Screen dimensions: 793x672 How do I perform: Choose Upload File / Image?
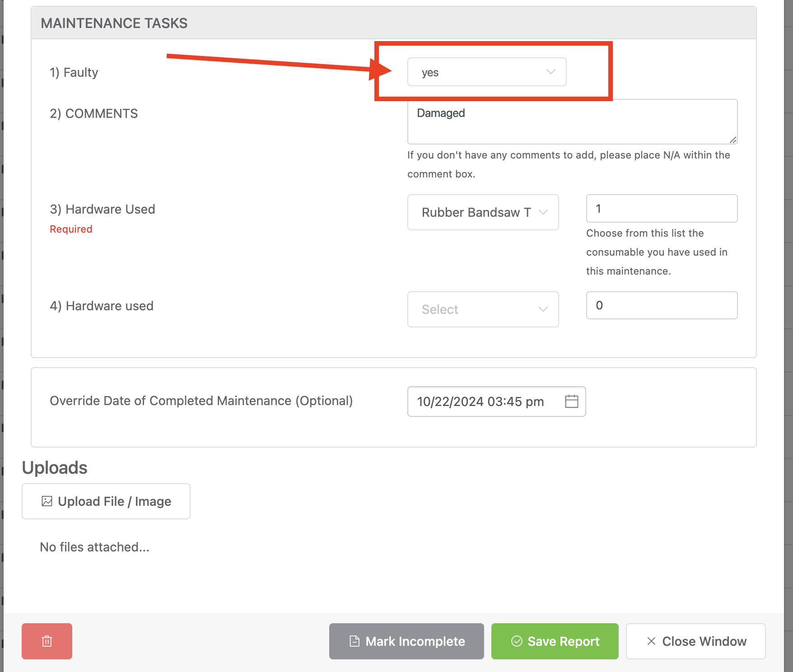[106, 501]
